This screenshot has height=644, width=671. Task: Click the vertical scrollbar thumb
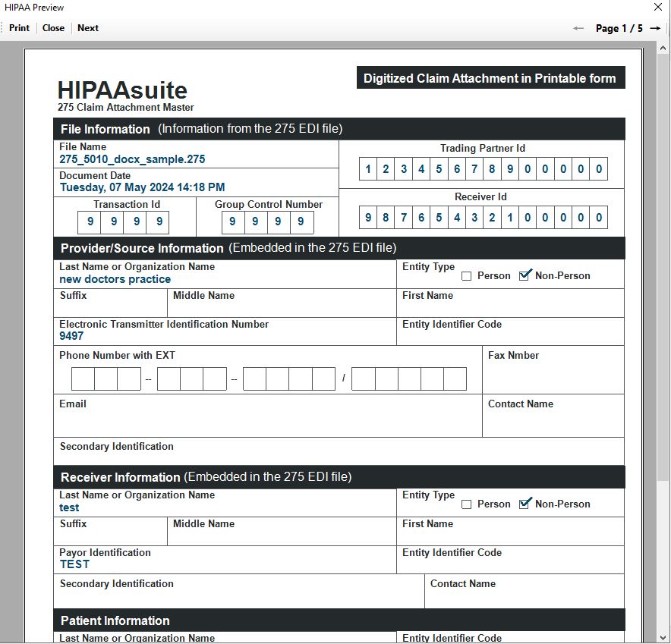click(x=663, y=267)
